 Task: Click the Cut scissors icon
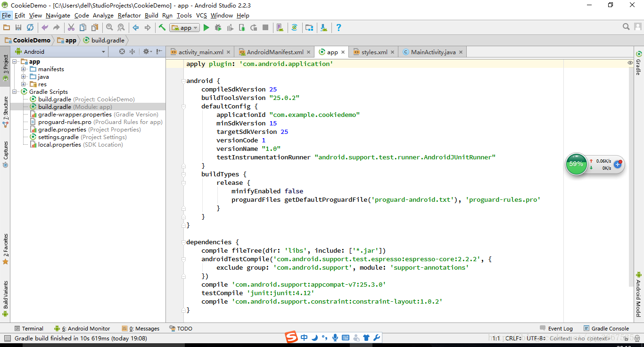pyautogui.click(x=71, y=28)
